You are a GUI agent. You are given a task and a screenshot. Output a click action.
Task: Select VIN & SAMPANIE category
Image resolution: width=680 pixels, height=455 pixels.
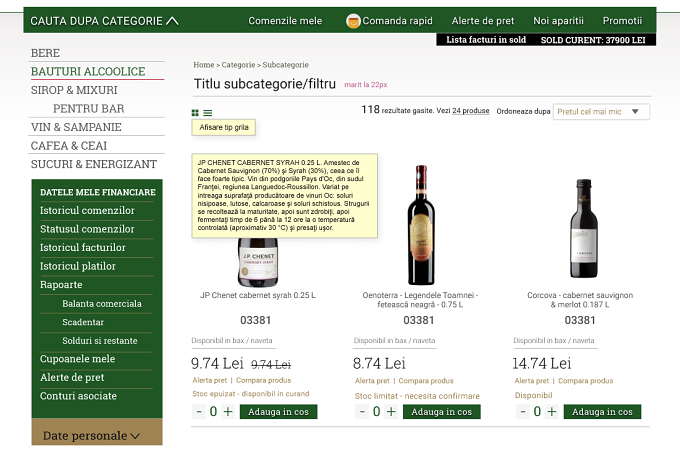coord(76,127)
